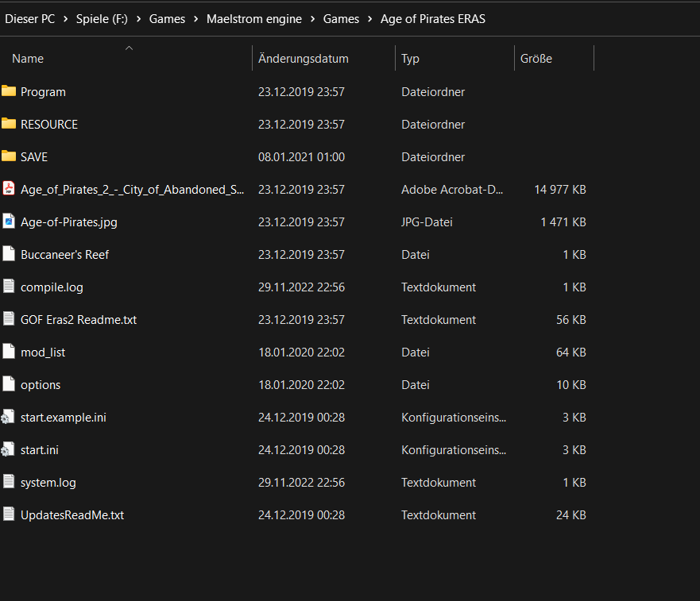Navigate to first Games breadcrumb segment
Screen dimensions: 700x601
pos(167,19)
